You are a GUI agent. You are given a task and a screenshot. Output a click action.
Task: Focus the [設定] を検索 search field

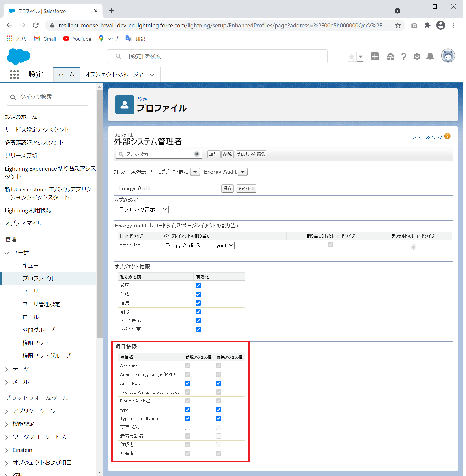(217, 56)
